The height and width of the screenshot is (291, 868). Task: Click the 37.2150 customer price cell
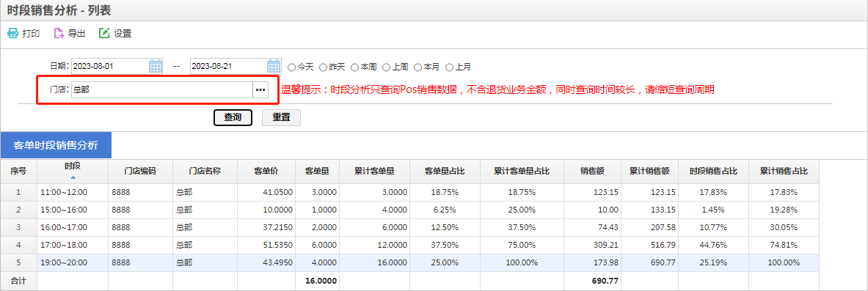pos(266,227)
